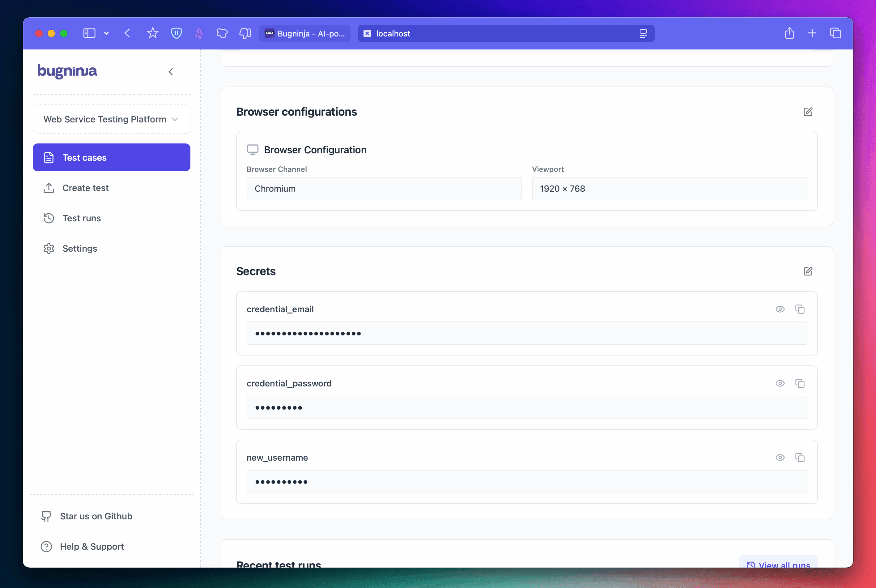
Task: Click the new_username masked field
Action: coord(527,482)
